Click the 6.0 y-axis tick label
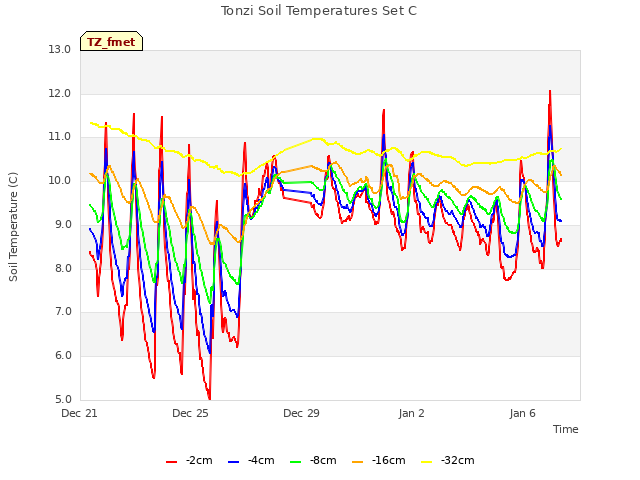Image resolution: width=640 pixels, height=480 pixels. 63,356
